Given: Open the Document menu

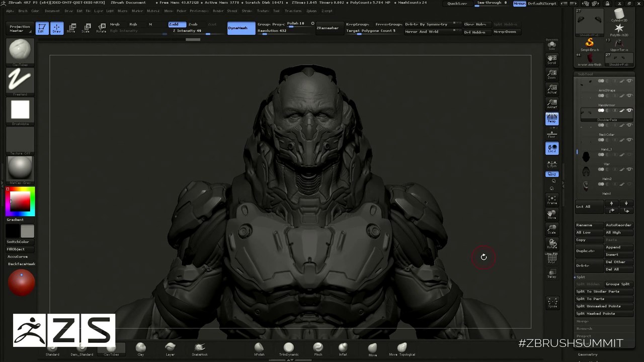Looking at the screenshot, I should (52, 11).
